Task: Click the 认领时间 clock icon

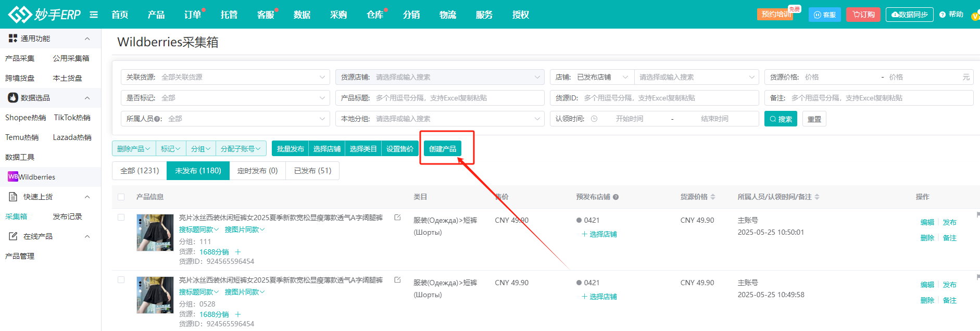Action: 594,119
